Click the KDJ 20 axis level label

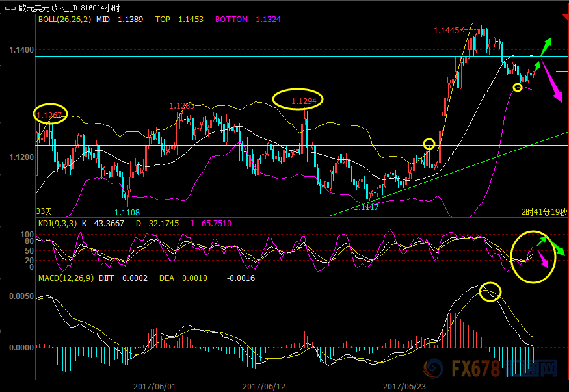point(29,261)
